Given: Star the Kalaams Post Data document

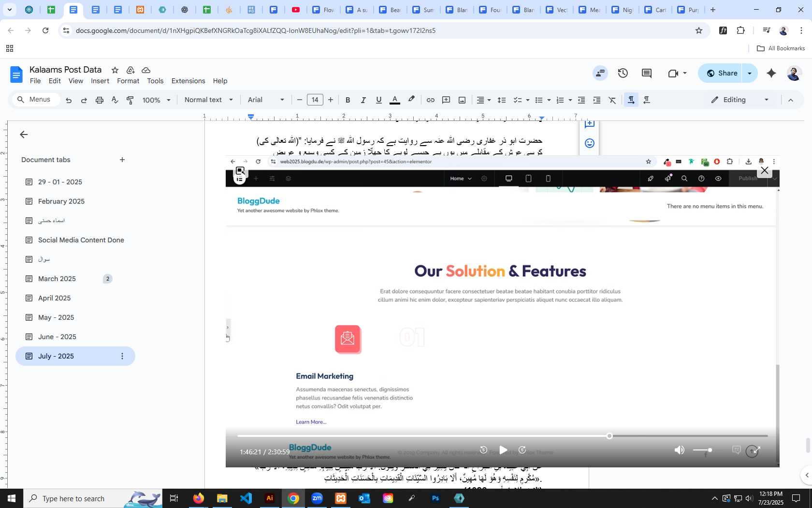Looking at the screenshot, I should click(x=115, y=70).
